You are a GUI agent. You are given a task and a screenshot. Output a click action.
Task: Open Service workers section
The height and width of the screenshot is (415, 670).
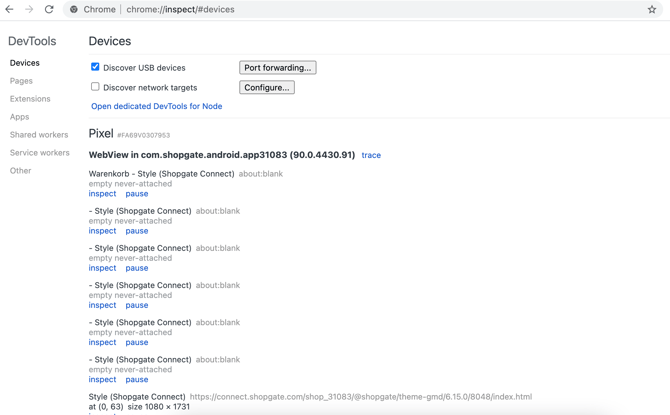(39, 153)
